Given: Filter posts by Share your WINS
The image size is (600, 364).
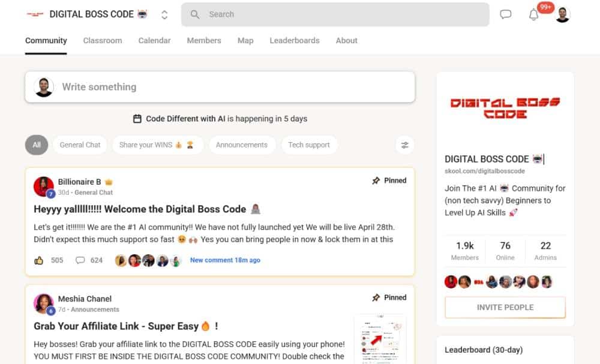Looking at the screenshot, I should [x=158, y=145].
